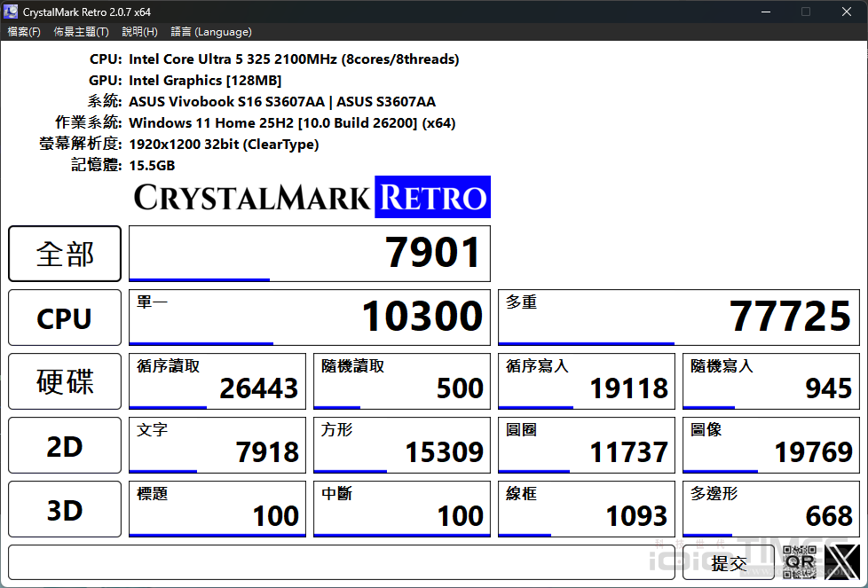Run all benchmarks with 全部 button
Image resolution: width=868 pixels, height=588 pixels.
tap(64, 254)
